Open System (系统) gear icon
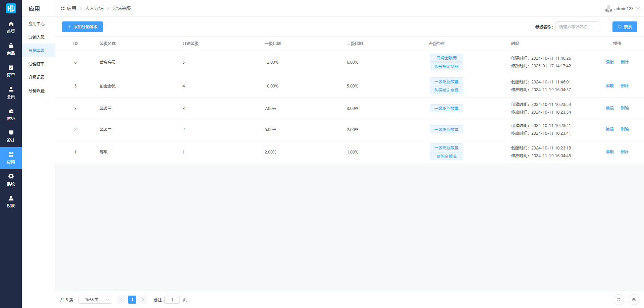Viewport: 644px width, 308px height. [11, 176]
